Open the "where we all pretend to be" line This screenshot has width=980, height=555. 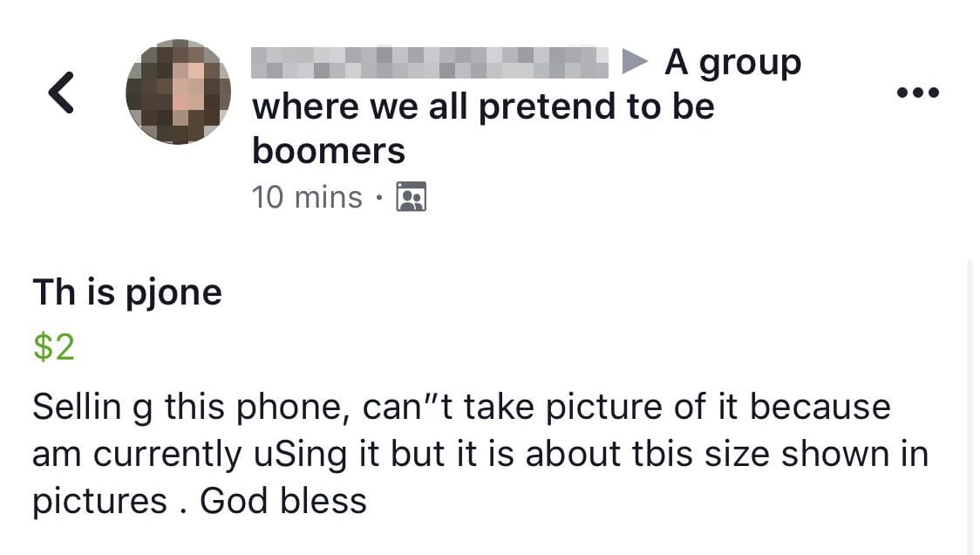pyautogui.click(x=483, y=106)
